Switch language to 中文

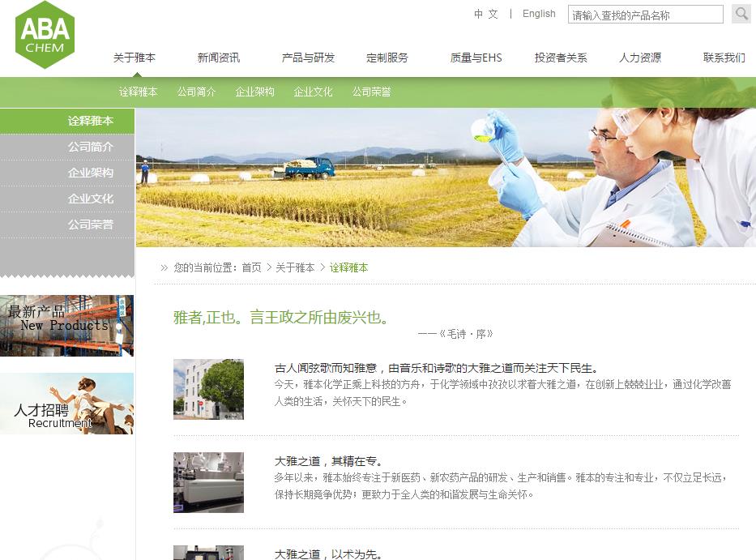(486, 14)
